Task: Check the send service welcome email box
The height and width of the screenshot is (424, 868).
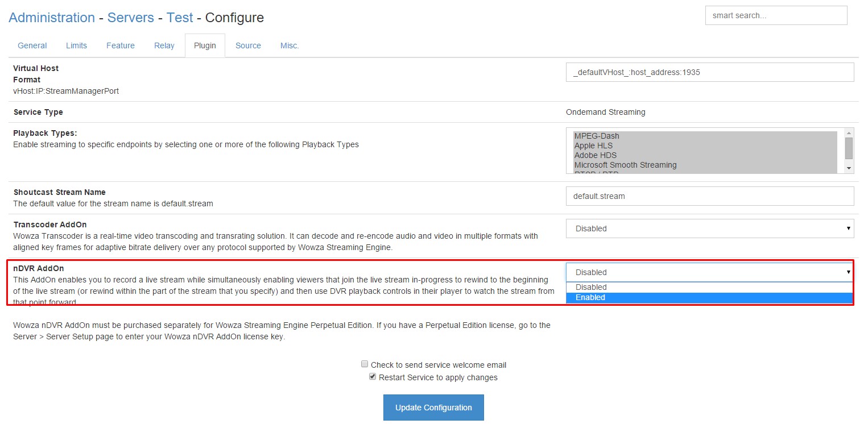Action: (x=365, y=364)
